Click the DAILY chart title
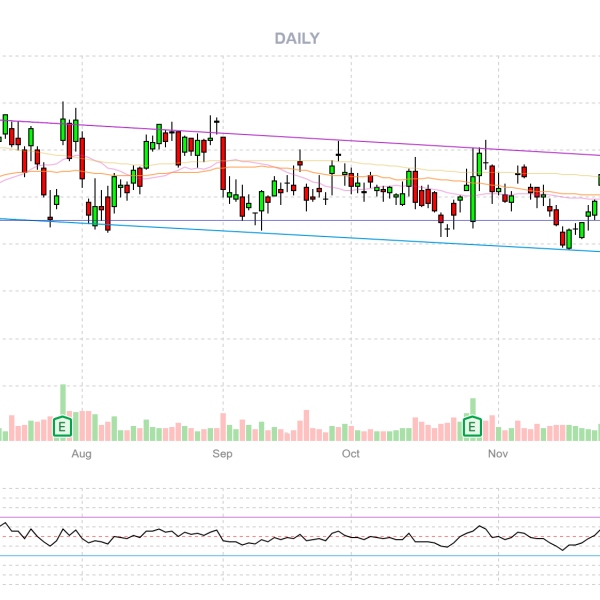The image size is (600, 600). [296, 38]
